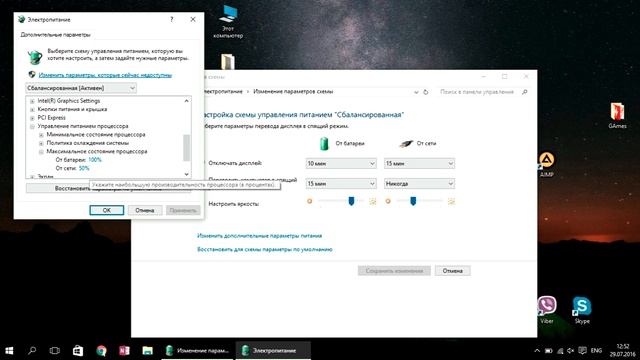
Task: Click refresh icon in address bar
Action: coord(425,92)
